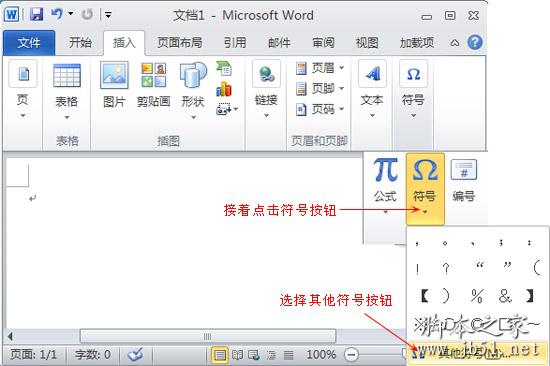The image size is (550, 366).
Task: Insert the ampersand & symbol
Action: 505,295
